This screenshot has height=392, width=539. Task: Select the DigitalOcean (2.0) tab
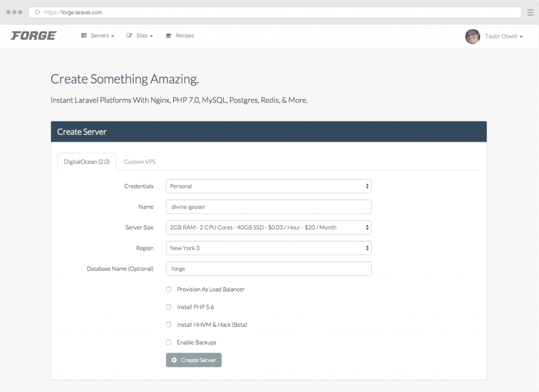pyautogui.click(x=86, y=162)
